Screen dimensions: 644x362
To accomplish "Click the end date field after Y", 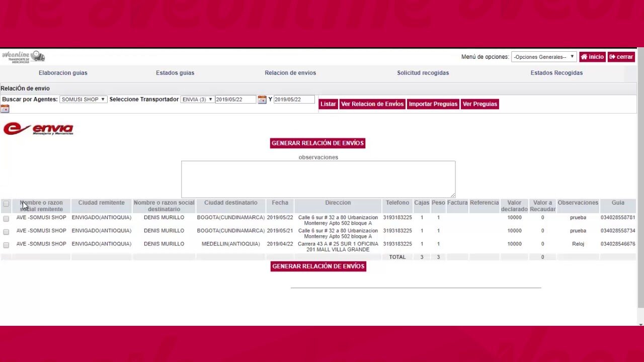I will pos(294,100).
